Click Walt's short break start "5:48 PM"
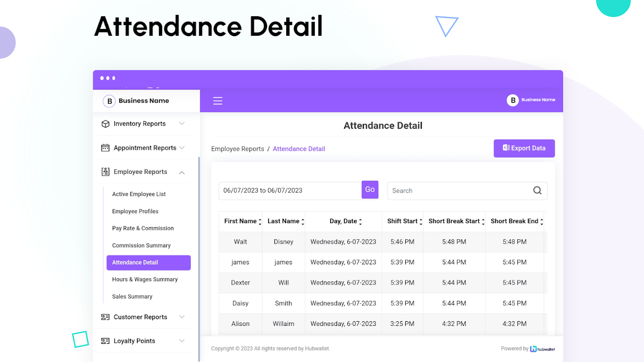 [454, 242]
